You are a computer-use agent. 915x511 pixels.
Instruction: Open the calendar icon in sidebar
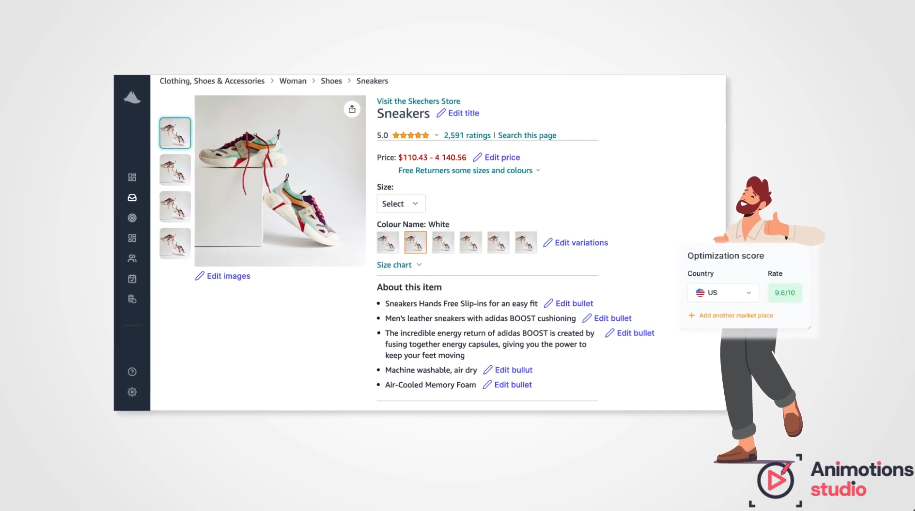click(x=132, y=279)
